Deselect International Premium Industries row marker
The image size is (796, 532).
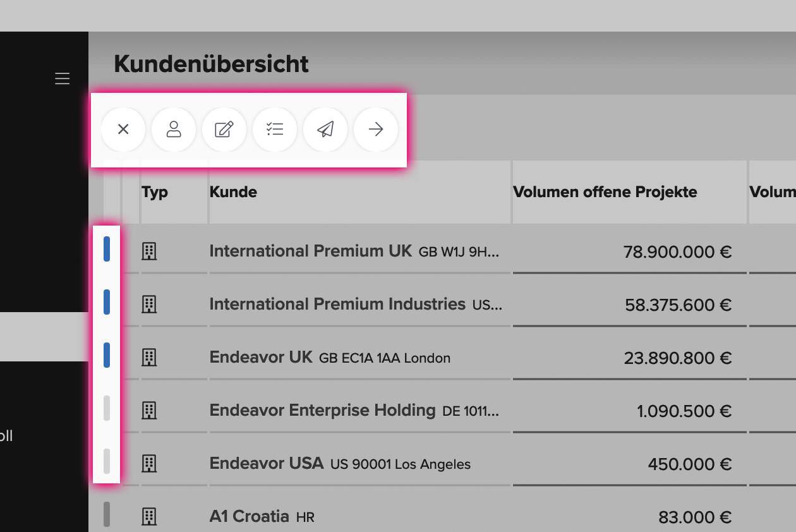pyautogui.click(x=107, y=302)
